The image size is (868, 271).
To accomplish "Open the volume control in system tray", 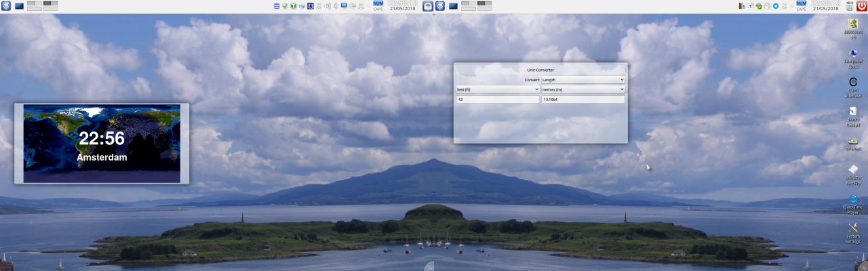I will tap(328, 6).
